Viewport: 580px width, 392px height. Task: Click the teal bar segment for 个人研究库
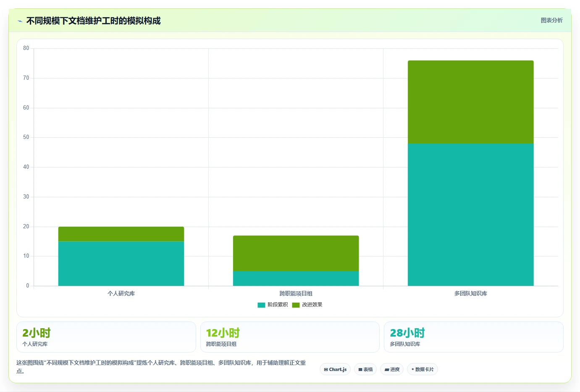(x=121, y=264)
